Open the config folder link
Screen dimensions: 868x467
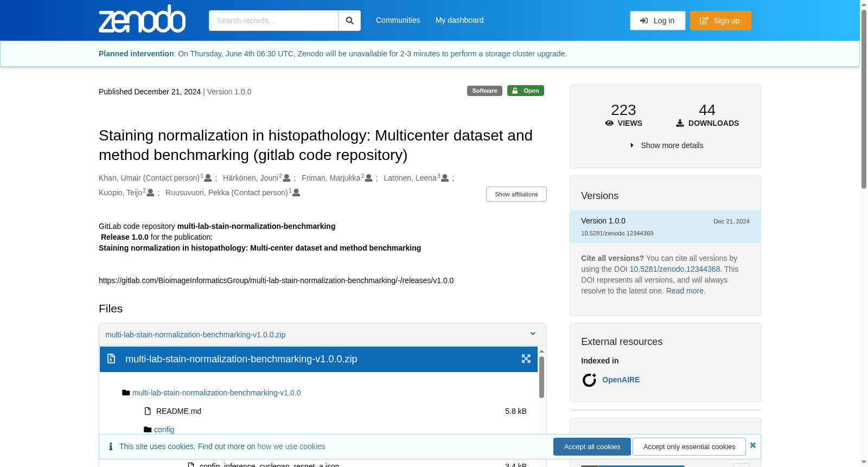point(164,430)
